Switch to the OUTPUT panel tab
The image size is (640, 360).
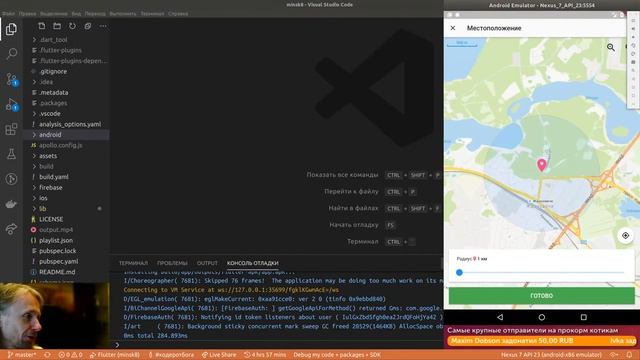tap(207, 263)
